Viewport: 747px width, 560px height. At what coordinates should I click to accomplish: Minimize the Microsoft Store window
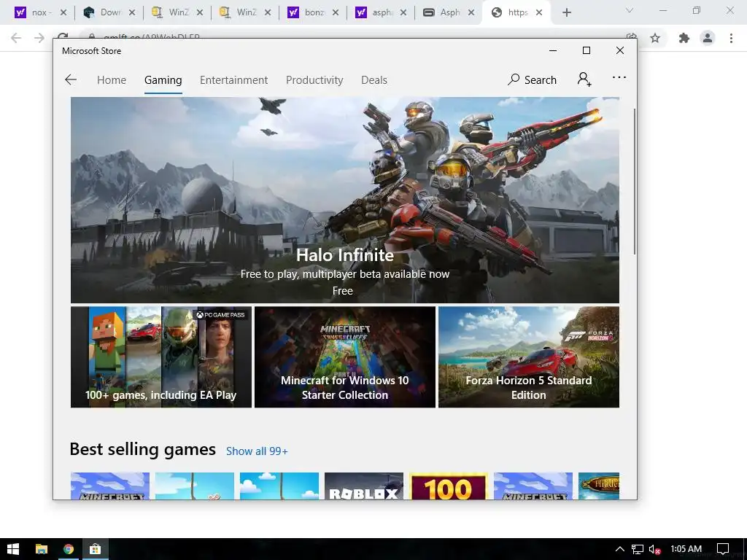click(x=553, y=50)
